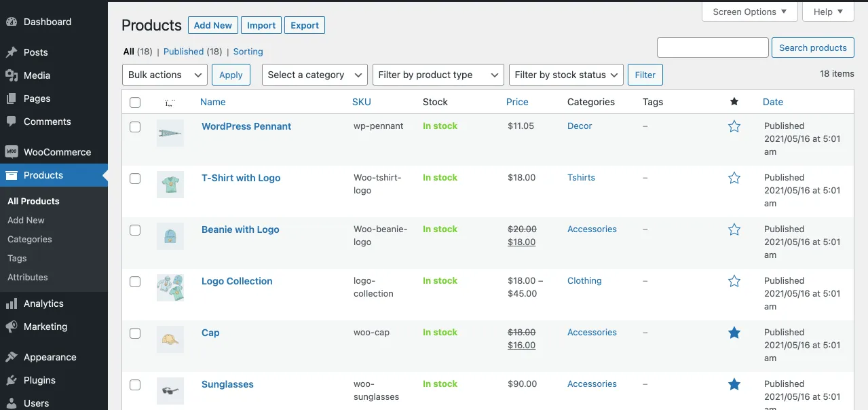Viewport: 868px width, 410px height.
Task: Sort products by the SKU column
Action: 362,102
